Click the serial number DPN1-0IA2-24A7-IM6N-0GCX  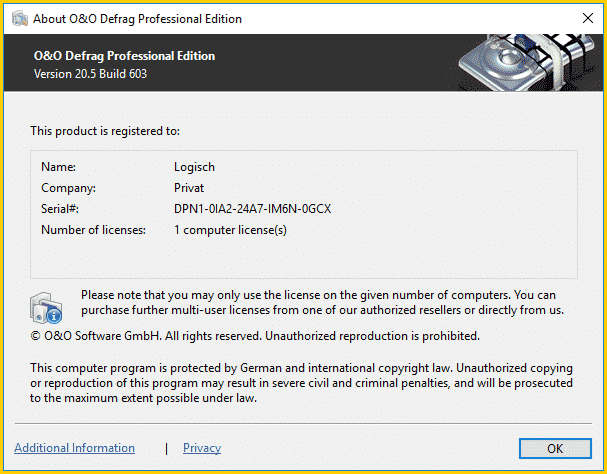[252, 209]
